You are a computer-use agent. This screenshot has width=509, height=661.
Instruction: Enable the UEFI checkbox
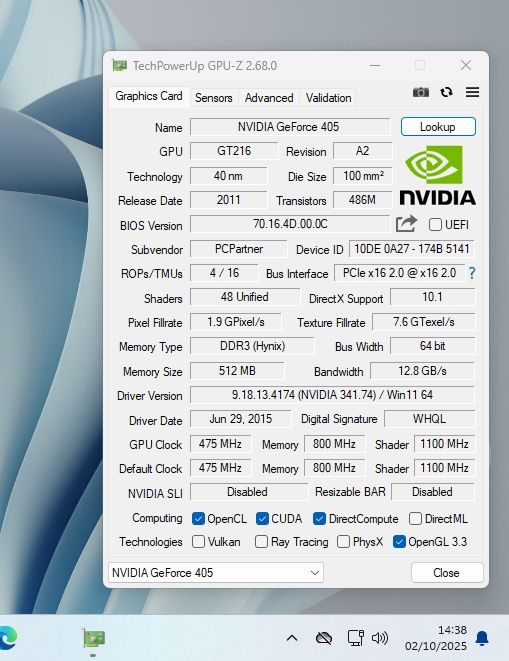point(435,225)
